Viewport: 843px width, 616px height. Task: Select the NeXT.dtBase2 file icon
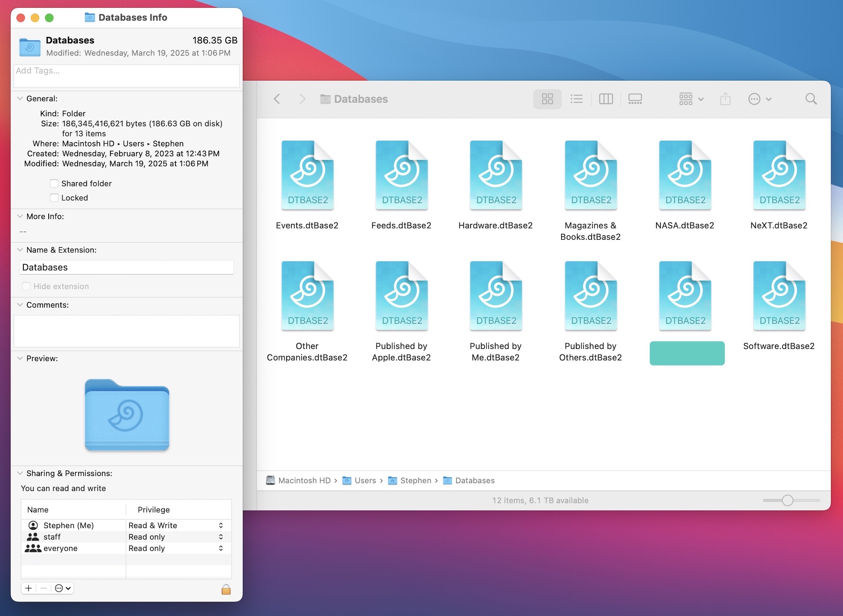(x=779, y=175)
